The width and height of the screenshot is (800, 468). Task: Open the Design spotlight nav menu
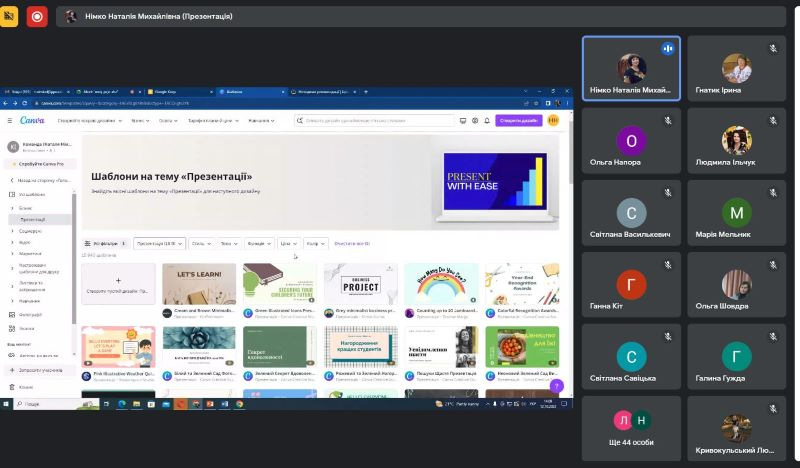coord(90,120)
